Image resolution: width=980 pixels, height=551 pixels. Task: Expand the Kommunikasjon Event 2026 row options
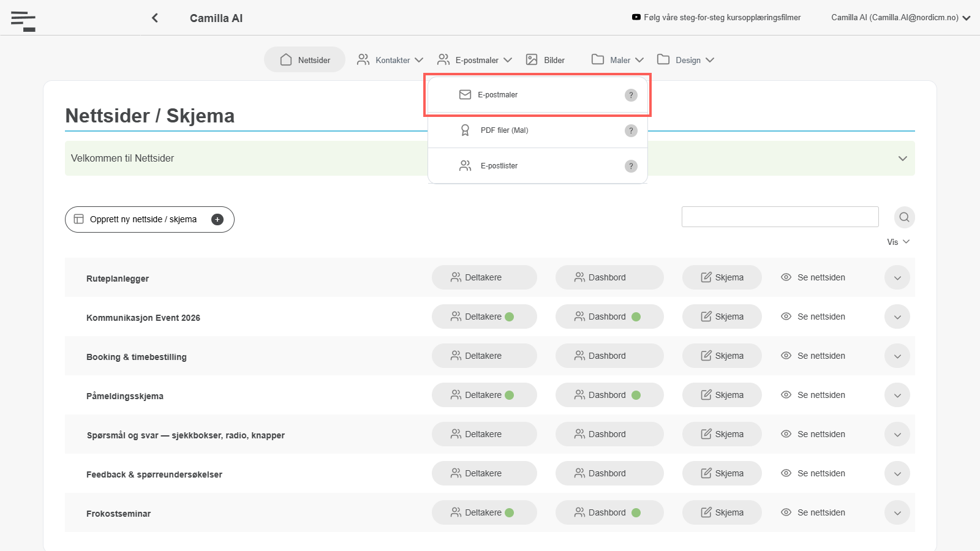(x=897, y=317)
